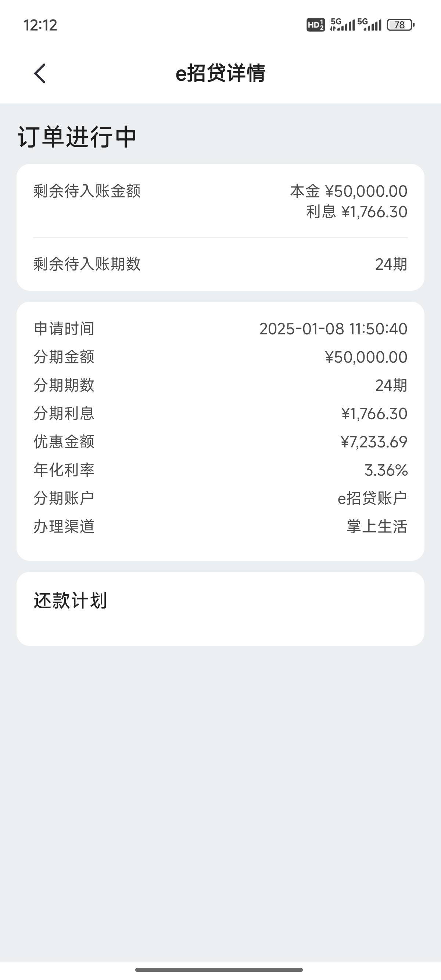Tap the 剩余待入账期数 row
This screenshot has height=980, width=441.
[x=220, y=264]
